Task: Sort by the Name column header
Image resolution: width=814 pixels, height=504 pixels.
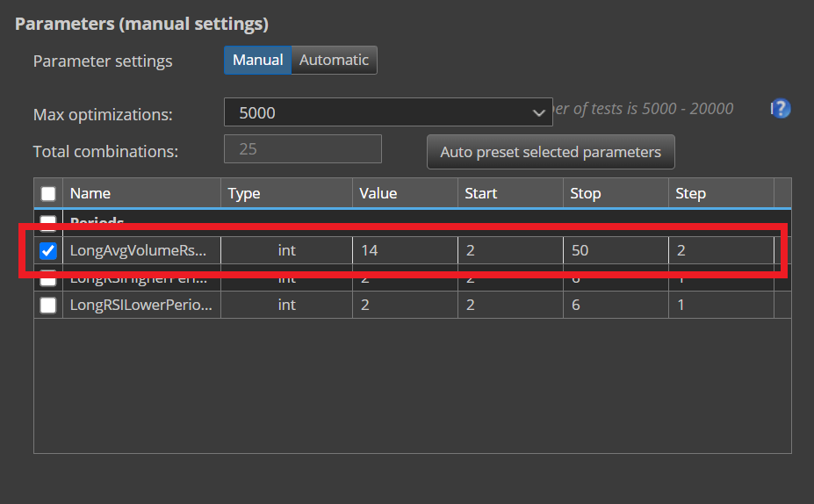Action: pos(140,193)
